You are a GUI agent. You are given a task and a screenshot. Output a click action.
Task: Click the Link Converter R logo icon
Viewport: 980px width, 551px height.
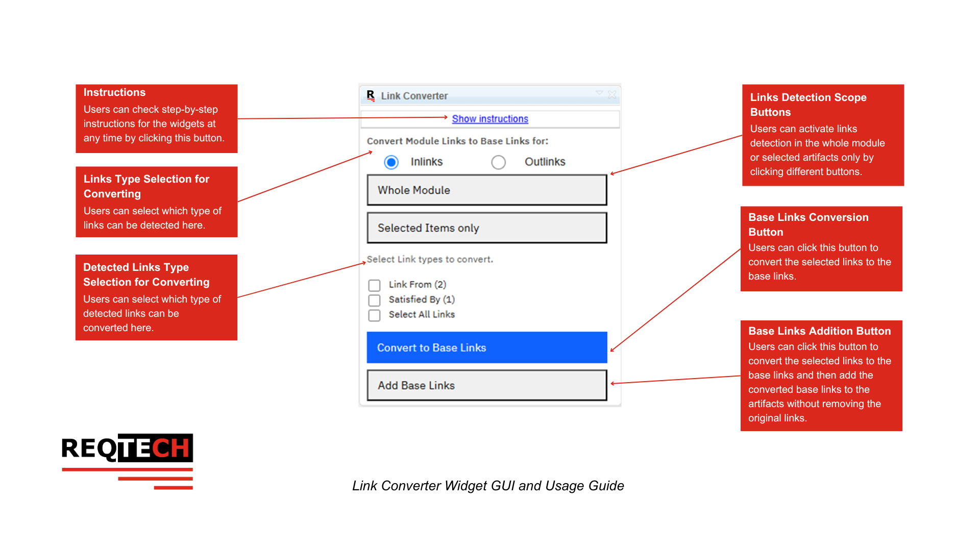[371, 95]
